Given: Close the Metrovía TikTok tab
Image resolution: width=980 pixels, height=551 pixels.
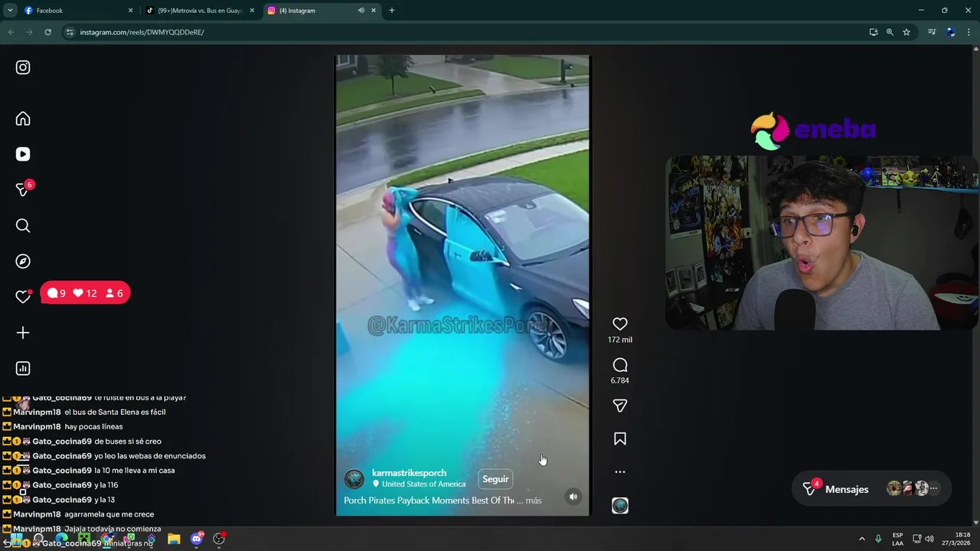Looking at the screenshot, I should tap(252, 11).
